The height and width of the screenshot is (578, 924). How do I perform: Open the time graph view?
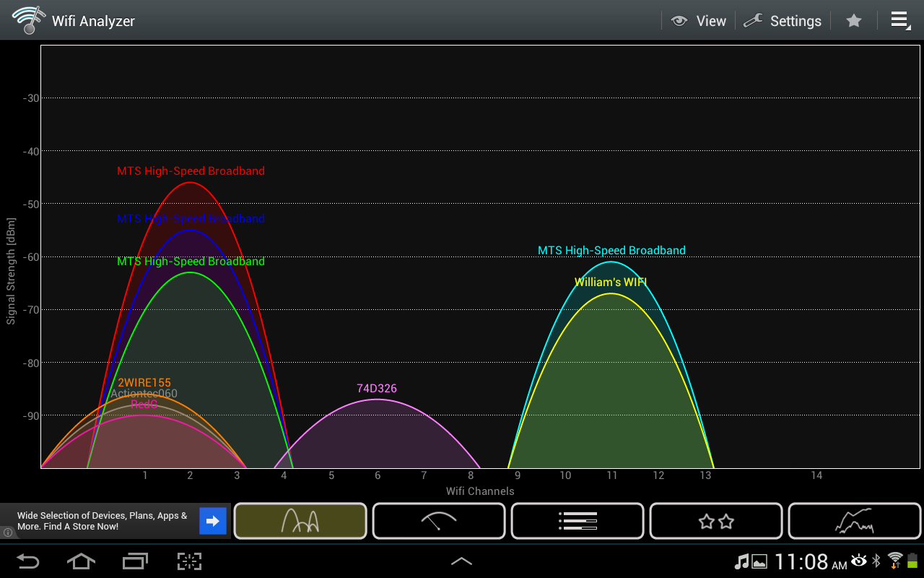[855, 521]
